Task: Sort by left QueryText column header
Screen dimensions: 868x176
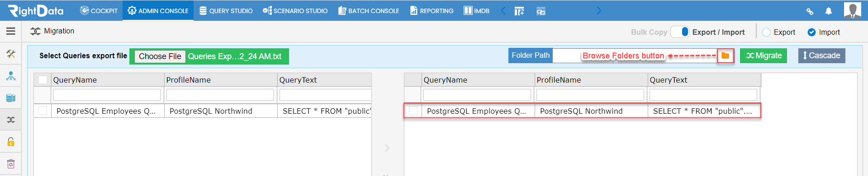Action: click(324, 80)
